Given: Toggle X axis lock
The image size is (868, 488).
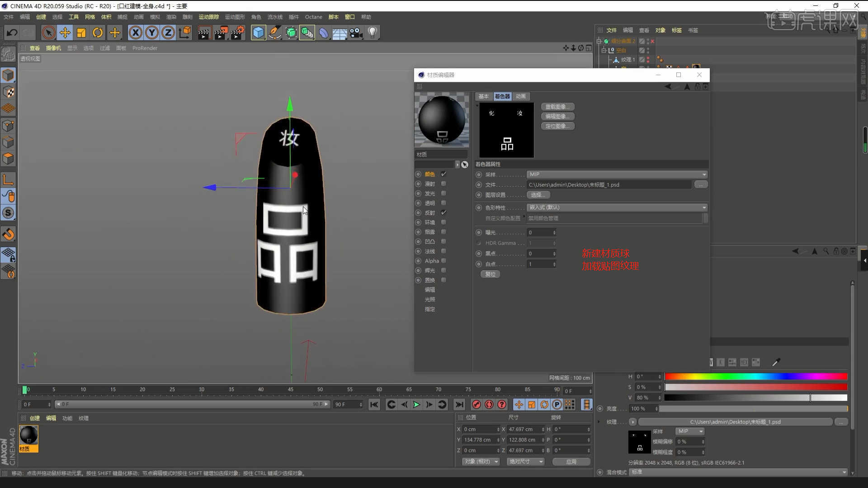Looking at the screenshot, I should tap(135, 33).
